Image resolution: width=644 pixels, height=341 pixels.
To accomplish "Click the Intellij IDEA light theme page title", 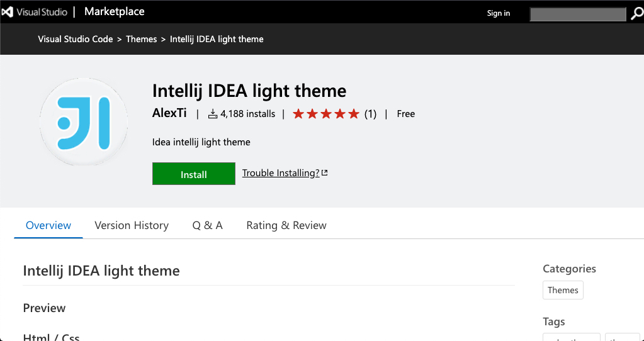I will [249, 91].
